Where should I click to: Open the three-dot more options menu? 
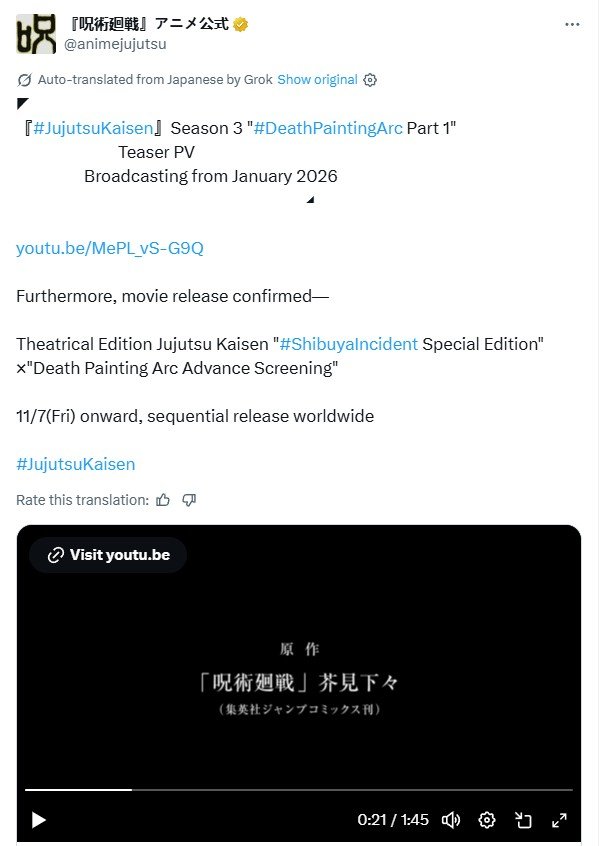(572, 25)
